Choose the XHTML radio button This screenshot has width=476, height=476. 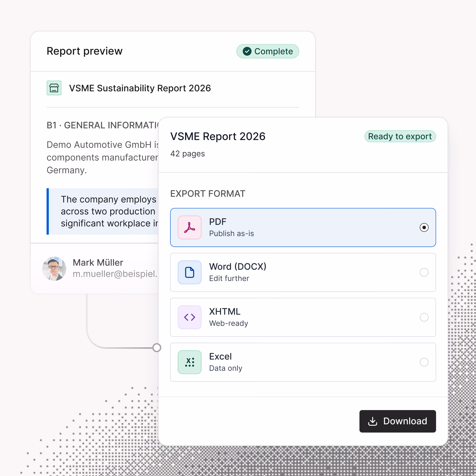pos(424,317)
